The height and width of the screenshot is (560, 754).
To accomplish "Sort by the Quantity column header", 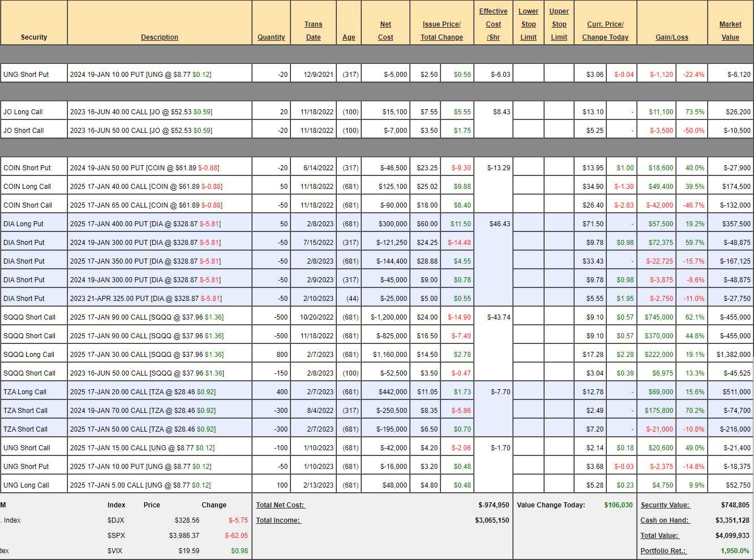I will coord(271,37).
